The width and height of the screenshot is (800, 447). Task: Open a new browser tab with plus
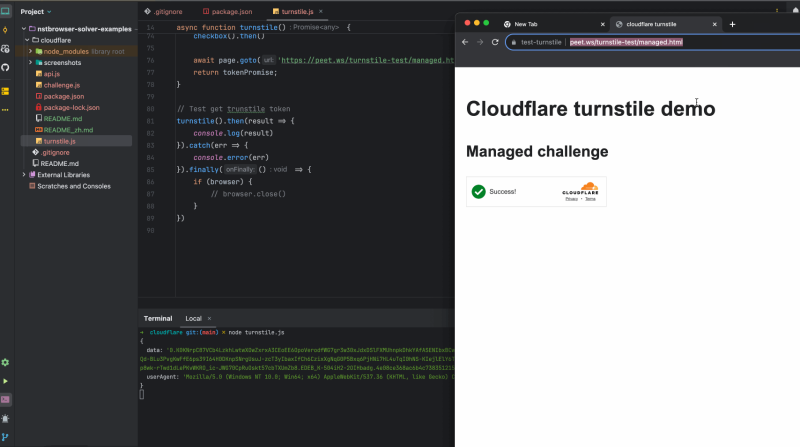click(x=732, y=24)
